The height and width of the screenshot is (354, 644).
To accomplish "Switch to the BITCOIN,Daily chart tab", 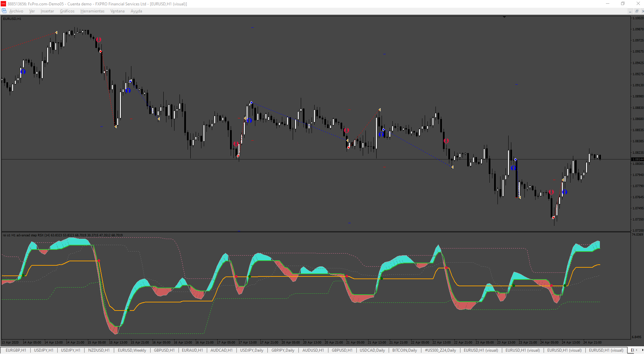I will (405, 350).
